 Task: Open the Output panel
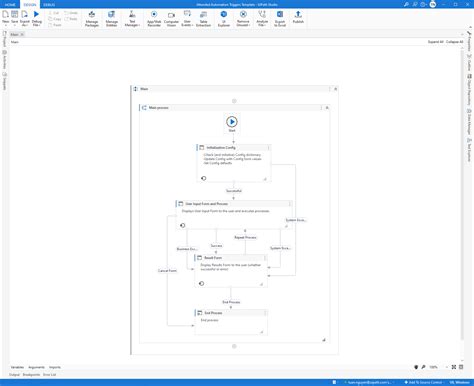14,375
